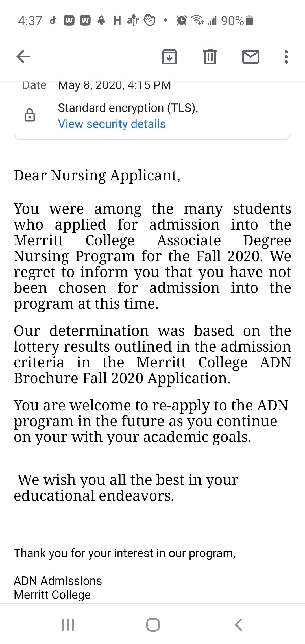305x644 pixels.
Task: Tap the alarm clock status icon
Action: [x=181, y=20]
